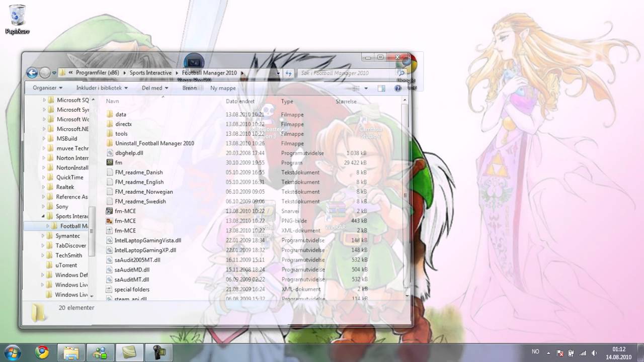Image resolution: width=644 pixels, height=362 pixels.
Task: Click the volume speaker tray icon
Action: click(594, 353)
